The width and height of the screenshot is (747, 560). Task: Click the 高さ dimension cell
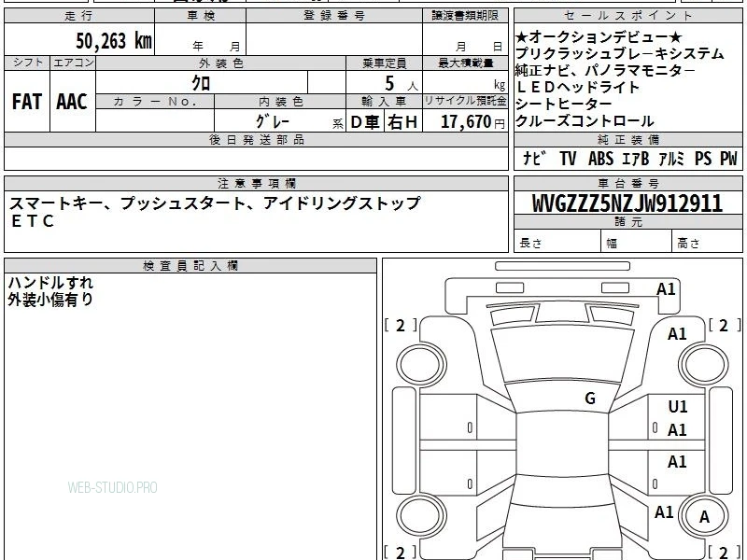(x=708, y=242)
